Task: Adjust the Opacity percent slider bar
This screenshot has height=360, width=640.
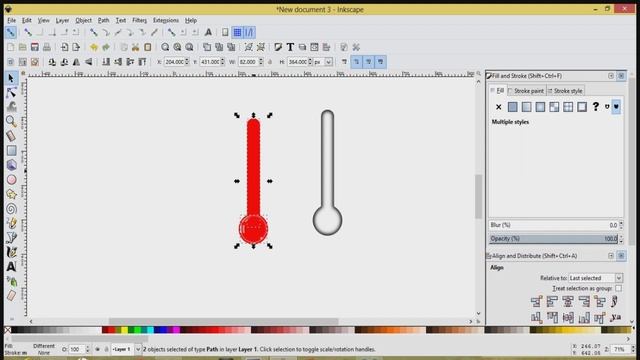Action: pos(554,239)
